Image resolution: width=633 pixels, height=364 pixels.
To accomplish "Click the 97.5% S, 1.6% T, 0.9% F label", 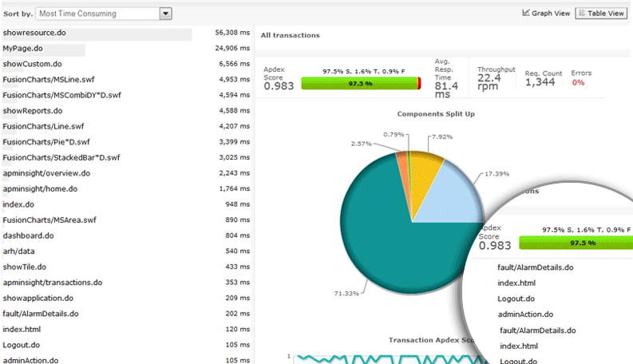I will 363,71.
